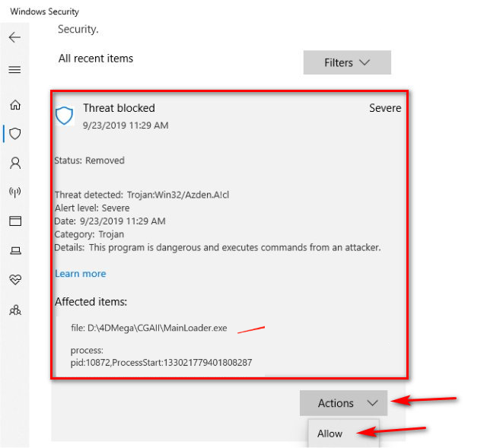Open the Actions dropdown
Image resolution: width=487 pixels, height=448 pixels.
343,403
